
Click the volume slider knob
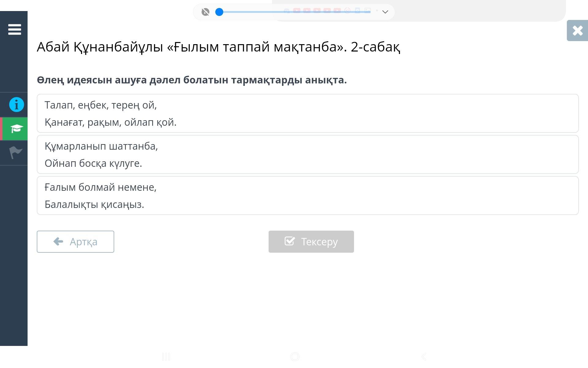pos(219,12)
